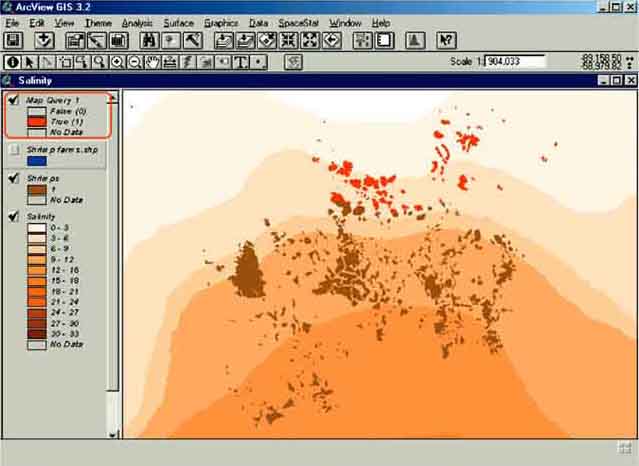The width and height of the screenshot is (639, 466).
Task: Enable the Shrimp farms.shp theme checkbox
Action: (x=14, y=149)
